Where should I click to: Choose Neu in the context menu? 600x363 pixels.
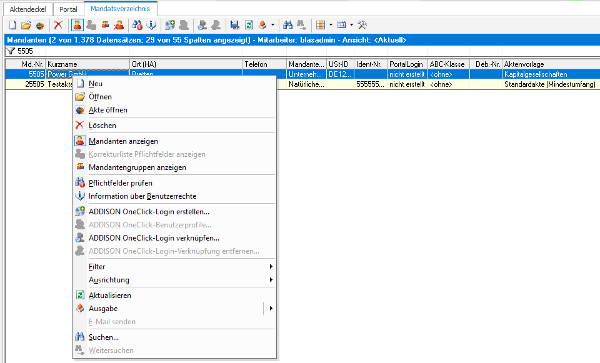[x=174, y=83]
